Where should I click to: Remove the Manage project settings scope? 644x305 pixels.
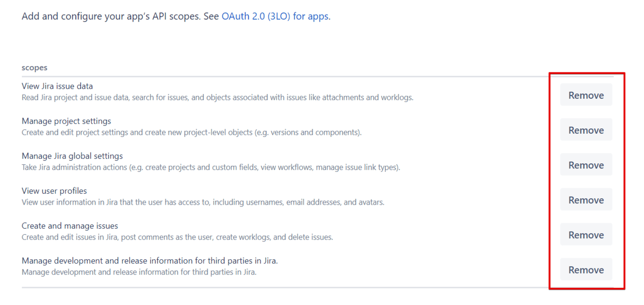coord(586,130)
